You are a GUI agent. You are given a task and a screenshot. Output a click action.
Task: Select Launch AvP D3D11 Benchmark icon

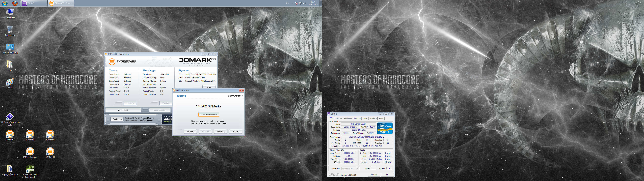30,171
